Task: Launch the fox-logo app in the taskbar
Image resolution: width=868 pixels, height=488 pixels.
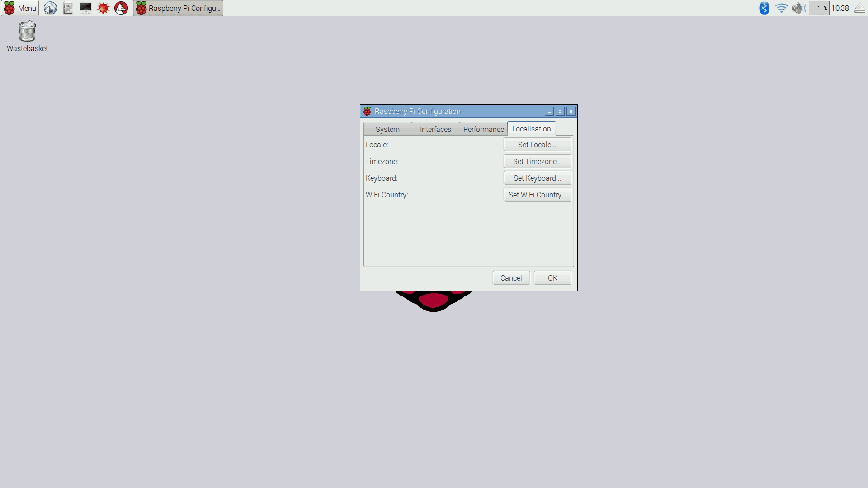Action: tap(120, 8)
